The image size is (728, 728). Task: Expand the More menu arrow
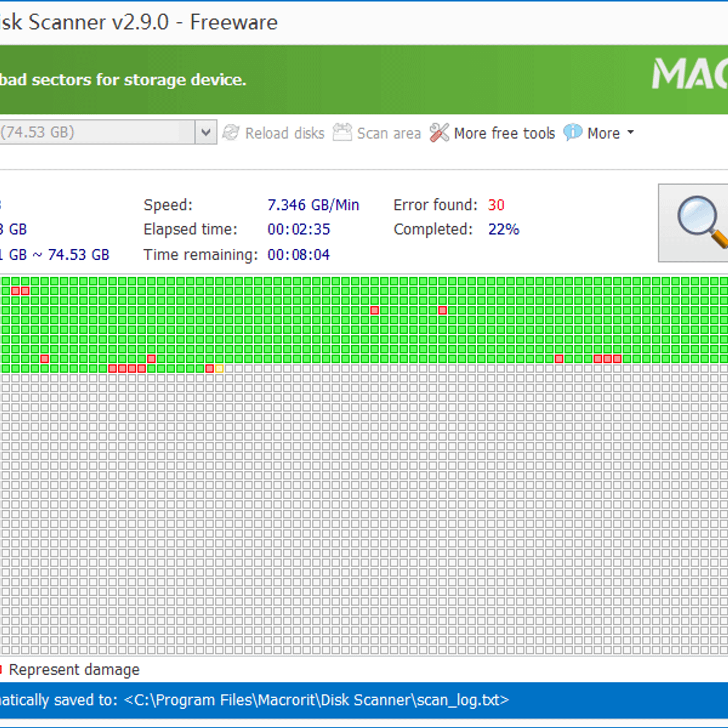630,132
